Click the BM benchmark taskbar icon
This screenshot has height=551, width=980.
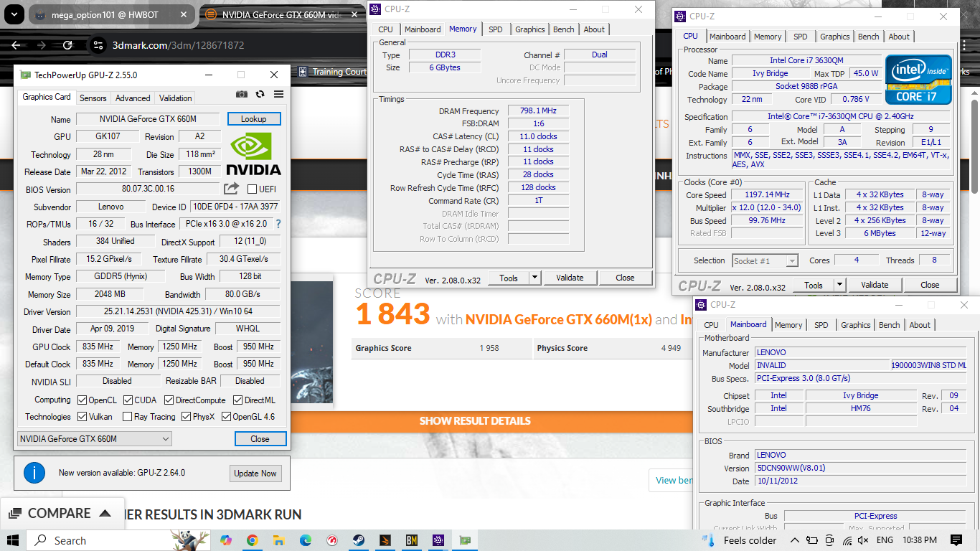point(412,540)
